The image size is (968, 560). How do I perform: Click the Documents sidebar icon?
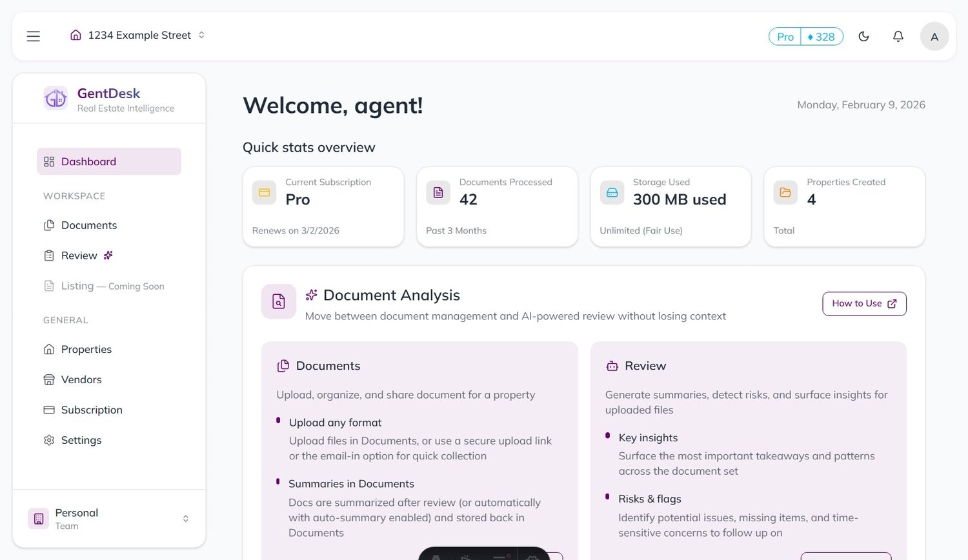point(48,225)
